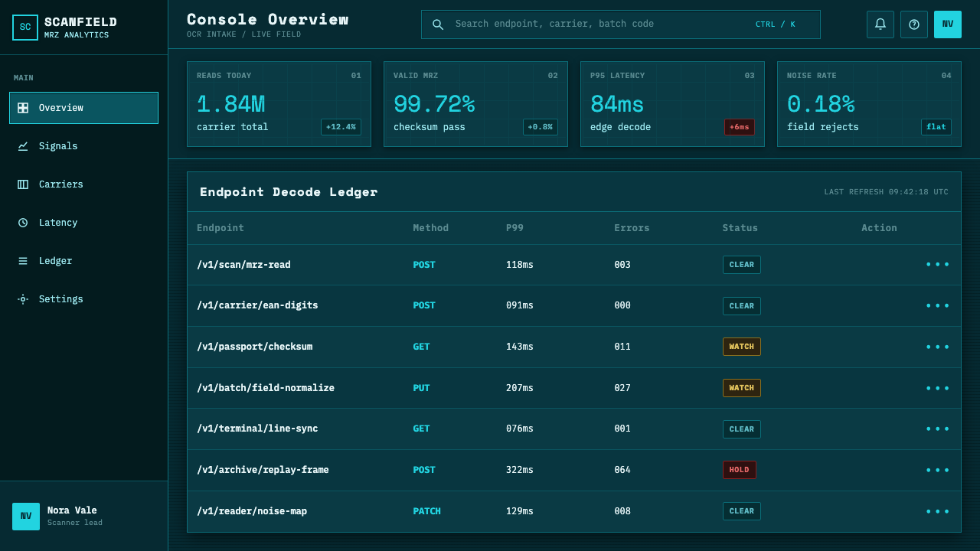The width and height of the screenshot is (980, 551).
Task: Select the /v1/batch/field-normalize endpoint
Action: pos(266,388)
